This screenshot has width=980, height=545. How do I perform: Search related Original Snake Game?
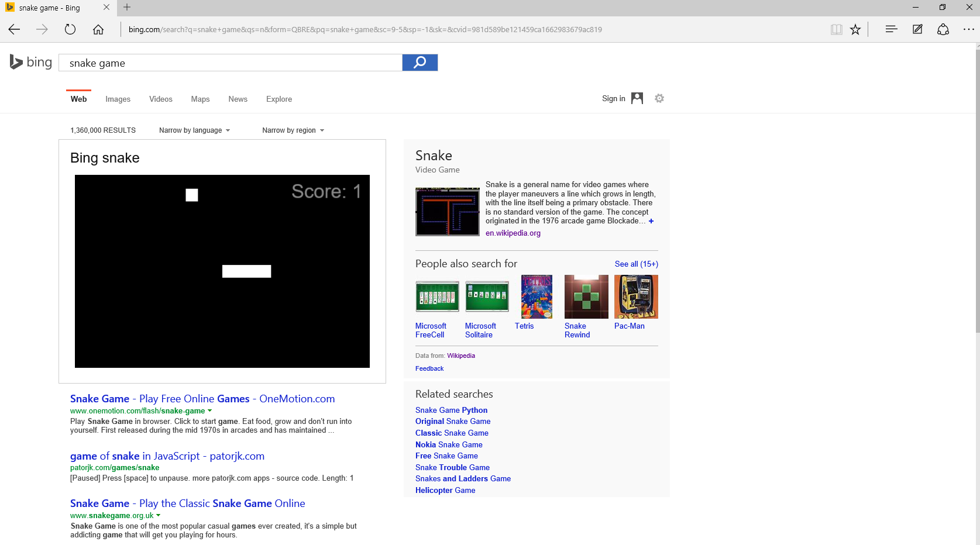[x=453, y=422]
